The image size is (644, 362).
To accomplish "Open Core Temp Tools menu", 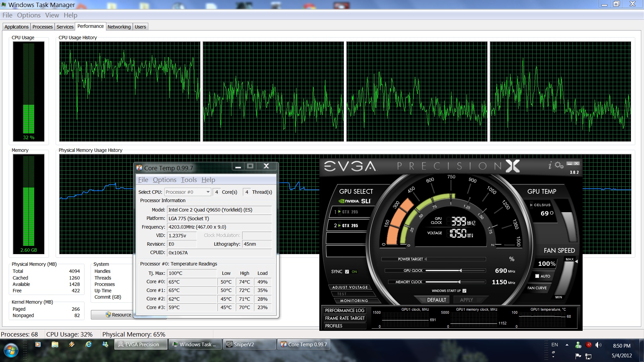I will point(189,180).
